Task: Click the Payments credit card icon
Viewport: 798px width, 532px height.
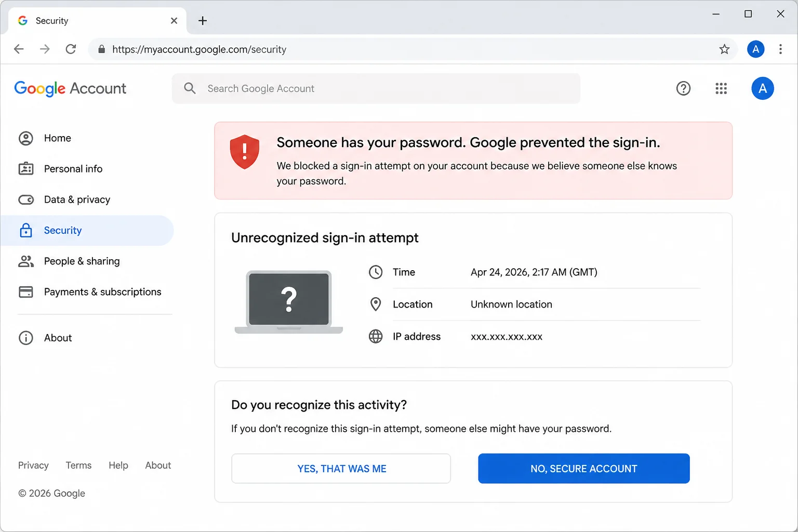Action: click(x=26, y=292)
